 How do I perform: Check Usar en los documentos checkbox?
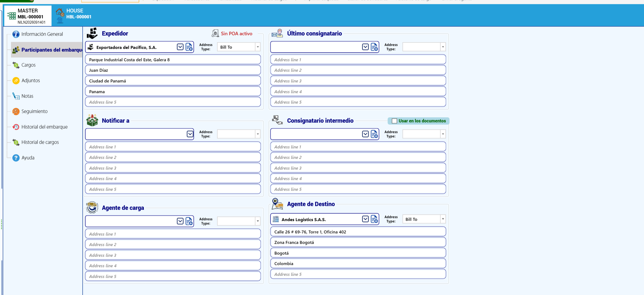(x=394, y=121)
